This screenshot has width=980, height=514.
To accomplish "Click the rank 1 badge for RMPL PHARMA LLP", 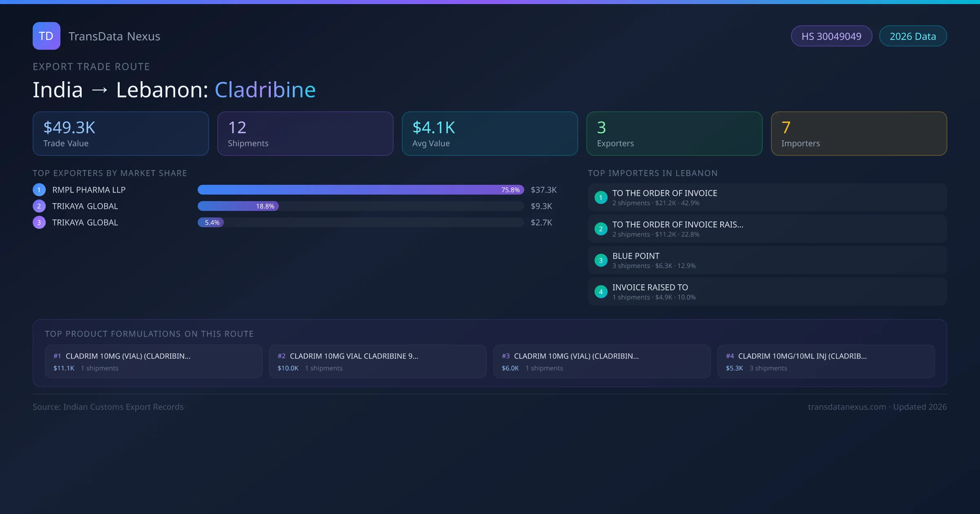I will [x=39, y=190].
